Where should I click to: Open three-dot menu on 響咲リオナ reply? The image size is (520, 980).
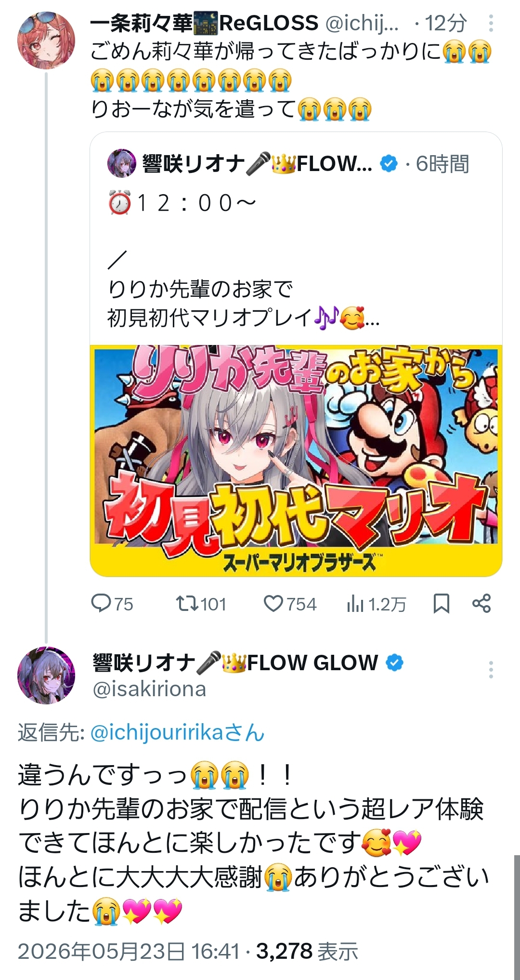491,670
